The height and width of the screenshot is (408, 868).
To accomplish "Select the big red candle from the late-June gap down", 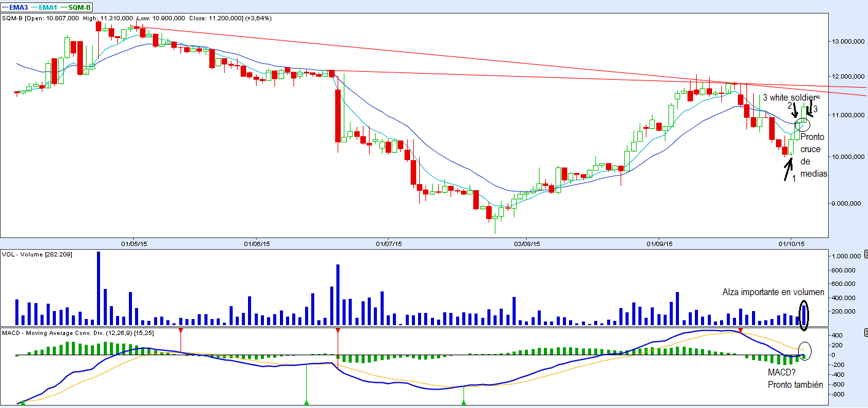I will 338,115.
